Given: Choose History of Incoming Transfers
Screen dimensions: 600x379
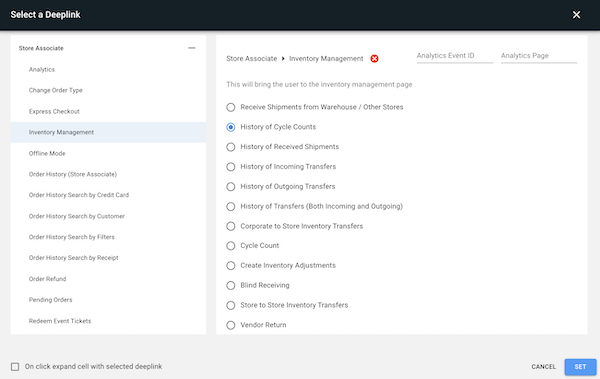Looking at the screenshot, I should tap(230, 167).
